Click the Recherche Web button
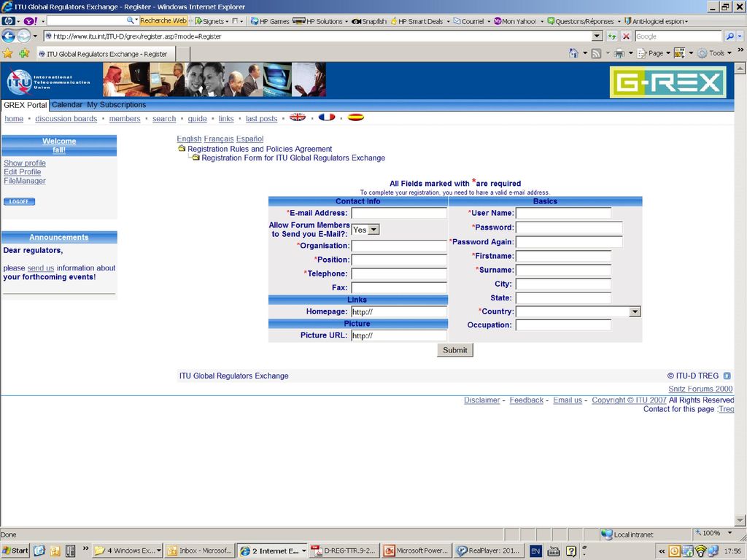 163,20
